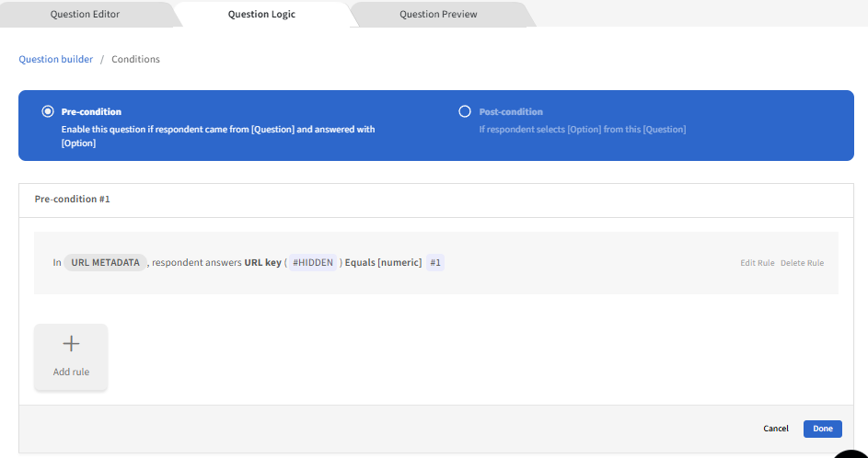The width and height of the screenshot is (868, 458).
Task: Switch to the Question Preview tab
Action: click(437, 15)
